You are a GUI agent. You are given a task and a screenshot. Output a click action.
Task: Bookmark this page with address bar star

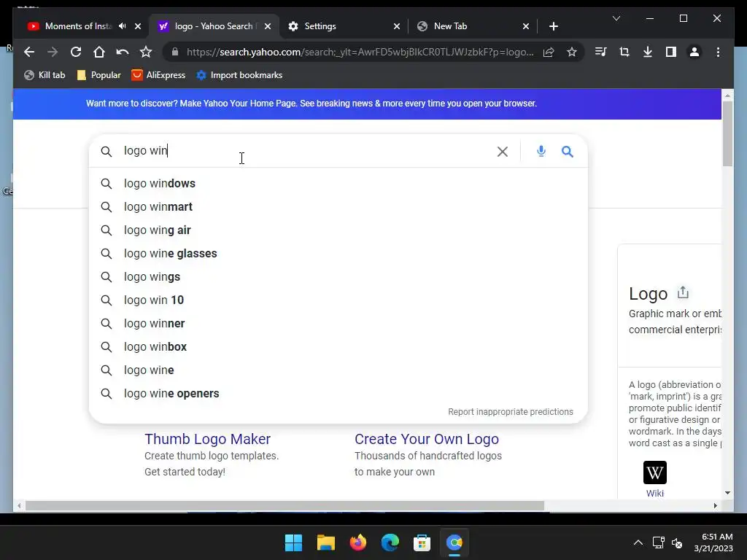coord(572,52)
